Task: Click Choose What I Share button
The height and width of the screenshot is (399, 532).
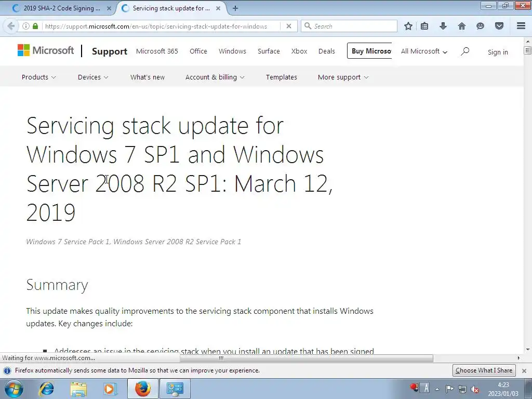Action: [x=484, y=370]
